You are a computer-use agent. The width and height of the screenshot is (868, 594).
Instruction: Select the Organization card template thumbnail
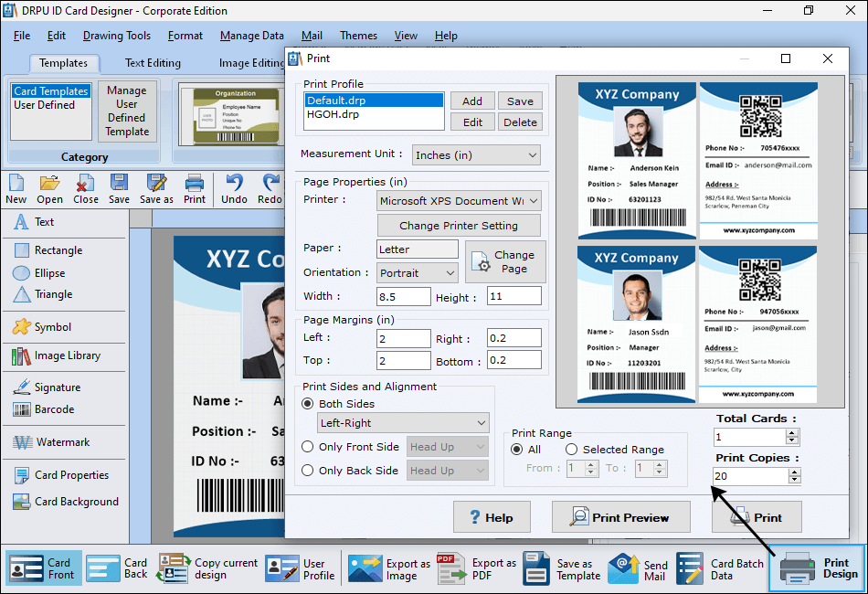click(236, 116)
